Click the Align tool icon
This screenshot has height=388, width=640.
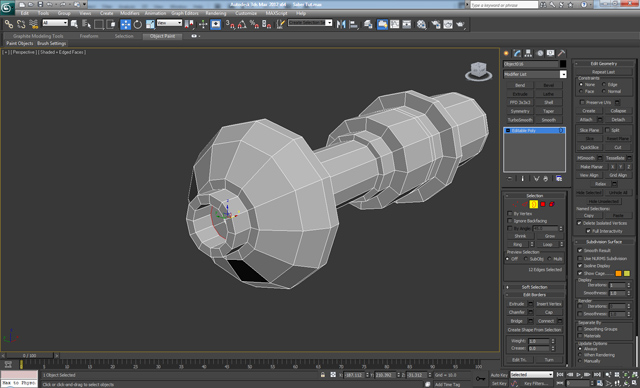tap(353, 24)
